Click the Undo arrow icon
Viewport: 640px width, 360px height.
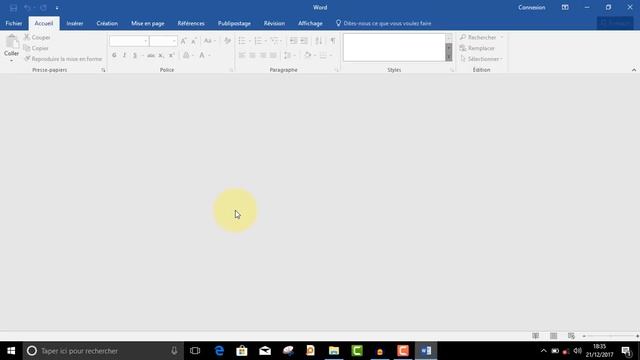(x=27, y=8)
